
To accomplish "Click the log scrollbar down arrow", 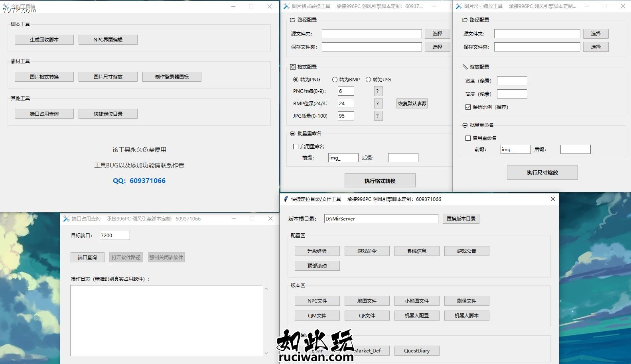I will coord(266,353).
